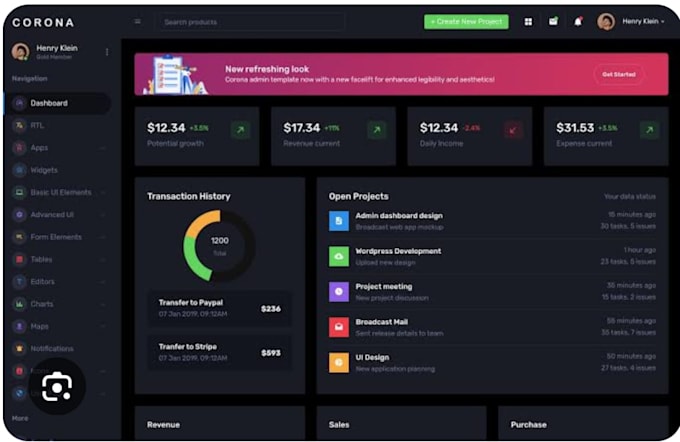Click the UI Design project title
This screenshot has width=680, height=442.
pyautogui.click(x=372, y=357)
